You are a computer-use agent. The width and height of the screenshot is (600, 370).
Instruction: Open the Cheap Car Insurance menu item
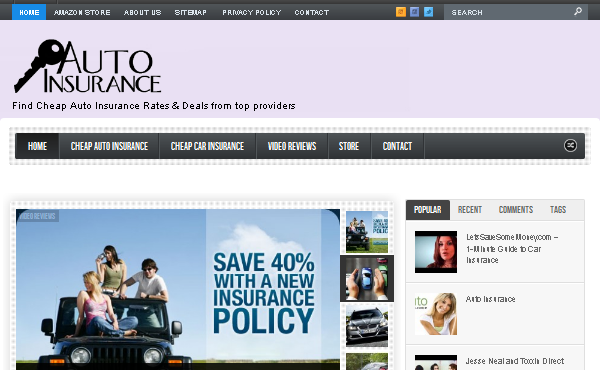coord(207,146)
